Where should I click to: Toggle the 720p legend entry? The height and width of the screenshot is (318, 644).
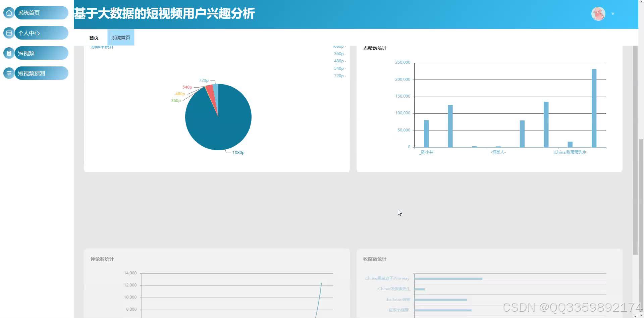pyautogui.click(x=340, y=76)
